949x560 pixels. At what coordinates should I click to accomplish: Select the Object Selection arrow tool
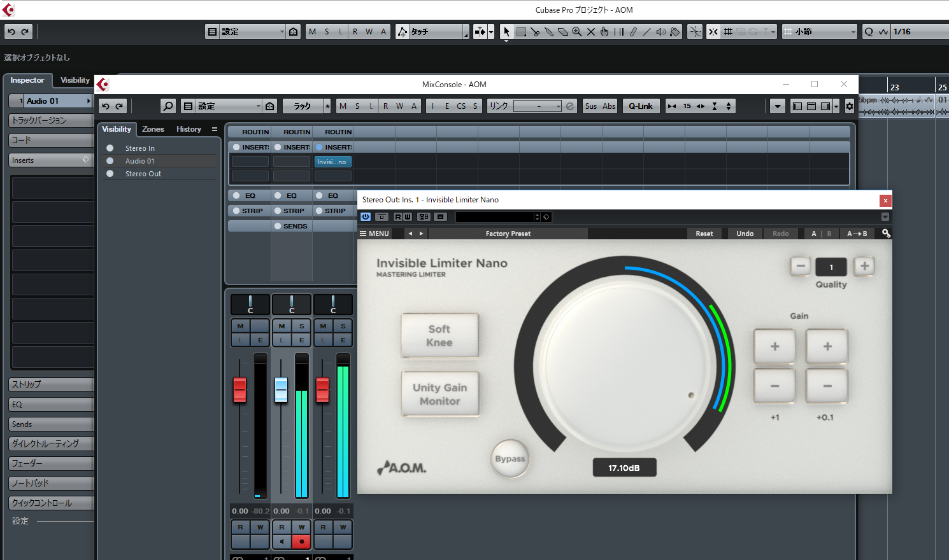click(x=506, y=31)
